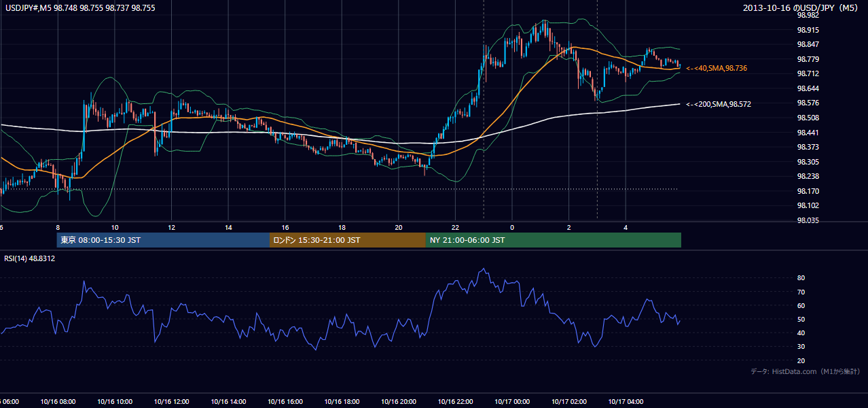The width and height of the screenshot is (868, 408).
Task: Click the RSI scale value 80
Action: click(x=801, y=278)
